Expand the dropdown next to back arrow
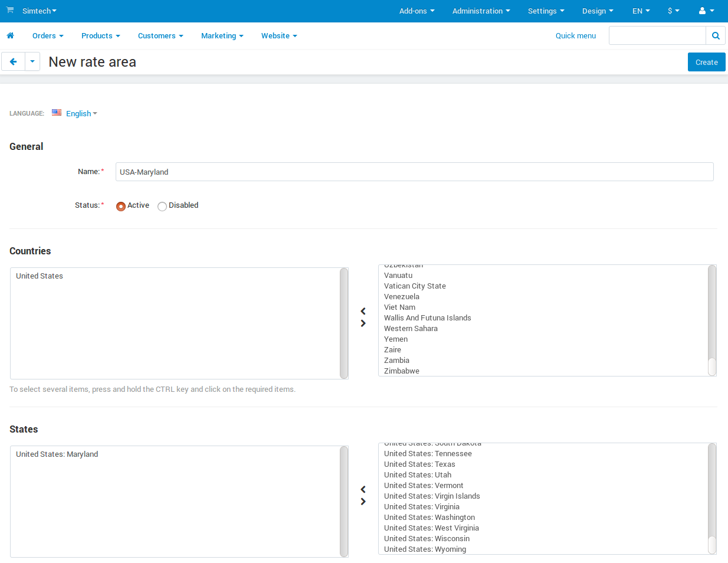The image size is (728, 563). [x=32, y=61]
